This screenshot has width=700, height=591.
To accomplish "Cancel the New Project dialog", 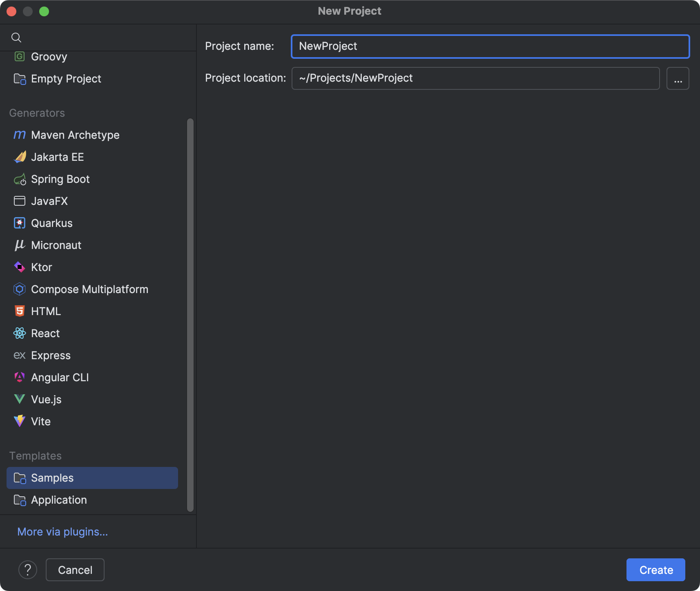I will click(x=75, y=569).
